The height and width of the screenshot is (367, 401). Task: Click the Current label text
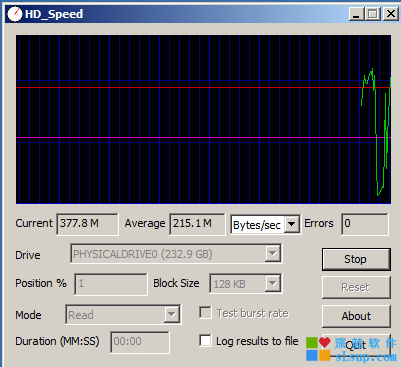[34, 223]
